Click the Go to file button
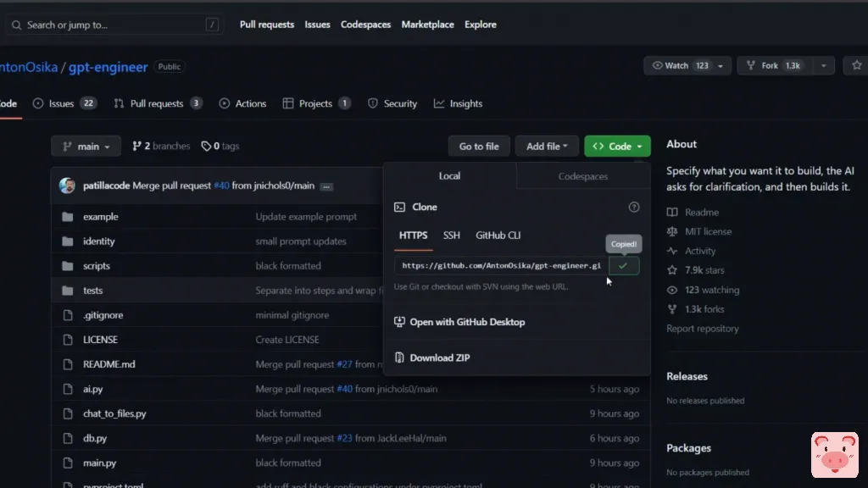The width and height of the screenshot is (868, 488). [479, 146]
